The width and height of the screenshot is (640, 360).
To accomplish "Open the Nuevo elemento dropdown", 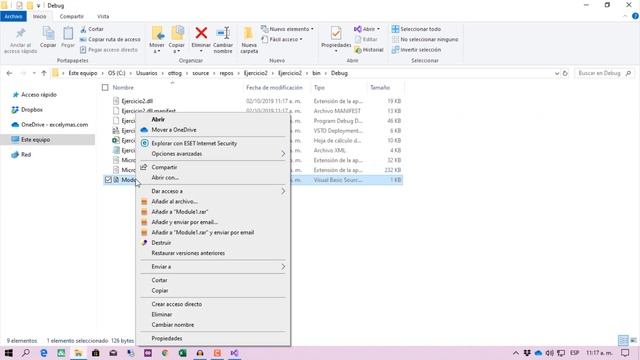I will (x=288, y=29).
